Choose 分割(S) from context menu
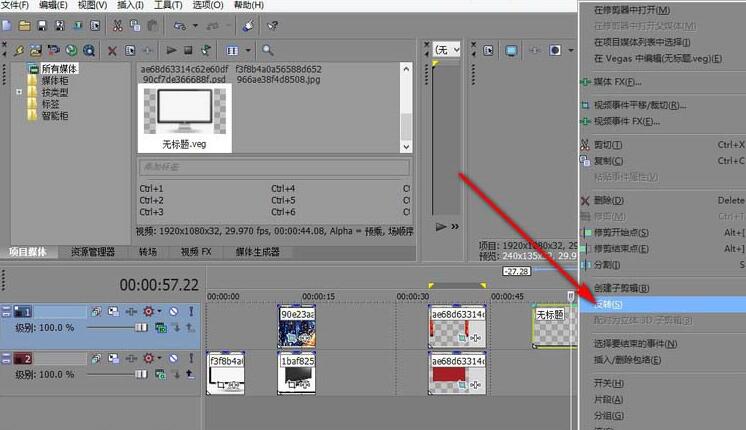746x430 pixels. (x=607, y=265)
